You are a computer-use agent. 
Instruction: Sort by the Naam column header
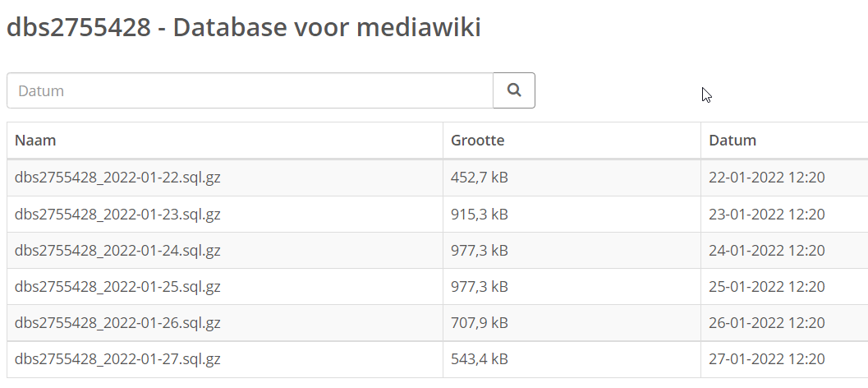34,141
